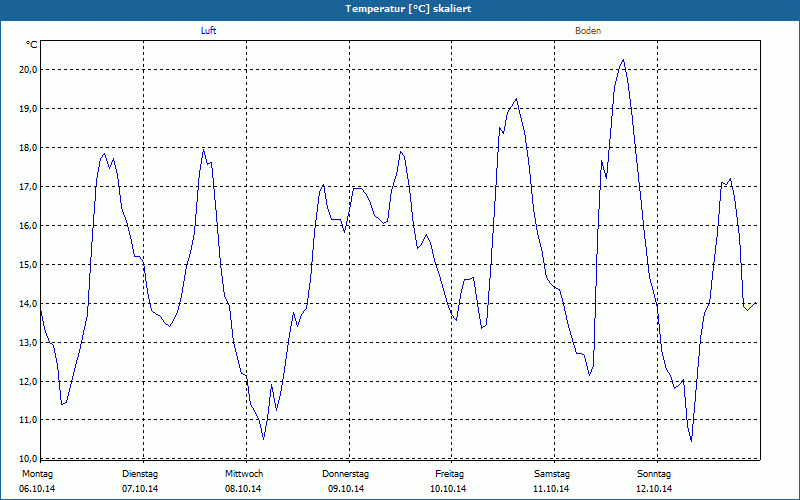
Task: Click the date '08.10.14'
Action: (x=243, y=489)
